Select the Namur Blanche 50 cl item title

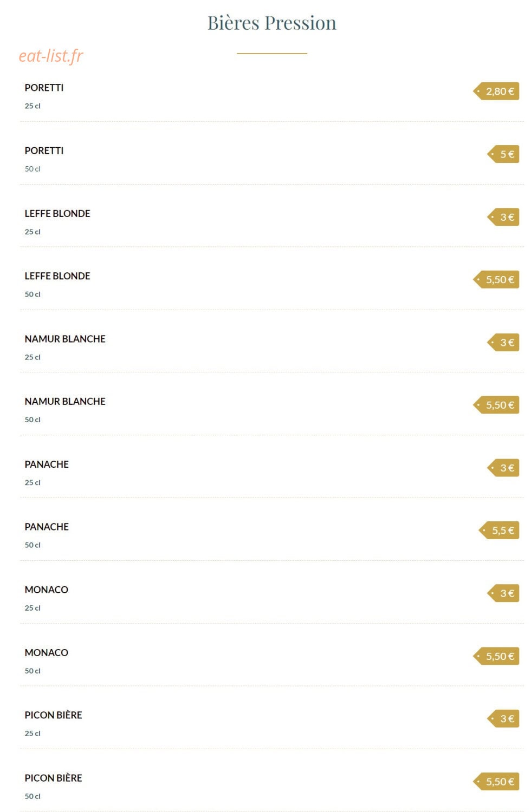pos(65,401)
